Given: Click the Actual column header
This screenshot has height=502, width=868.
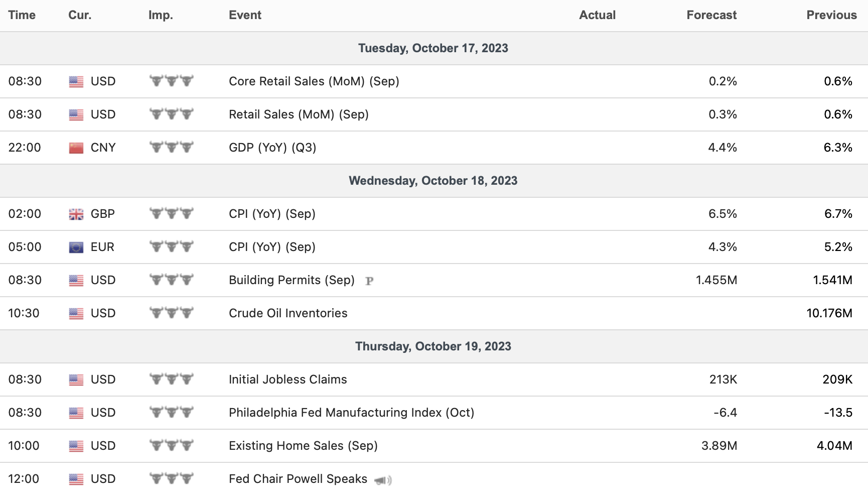Looking at the screenshot, I should click(597, 15).
